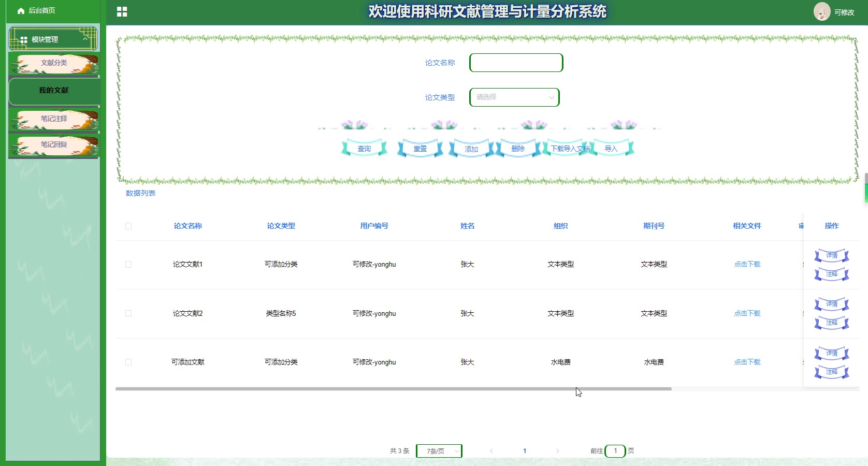Click the 用户编号 column header

[x=374, y=226]
